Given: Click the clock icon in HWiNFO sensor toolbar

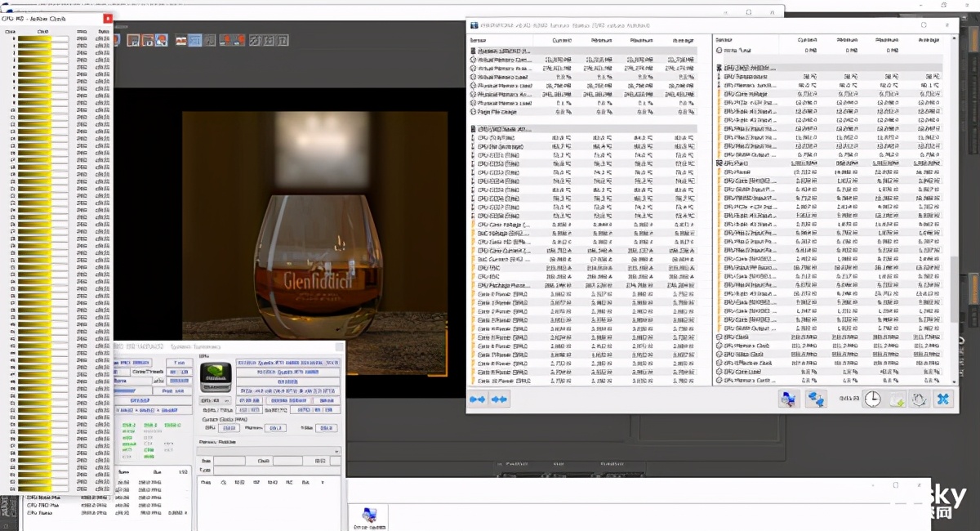Looking at the screenshot, I should (873, 399).
